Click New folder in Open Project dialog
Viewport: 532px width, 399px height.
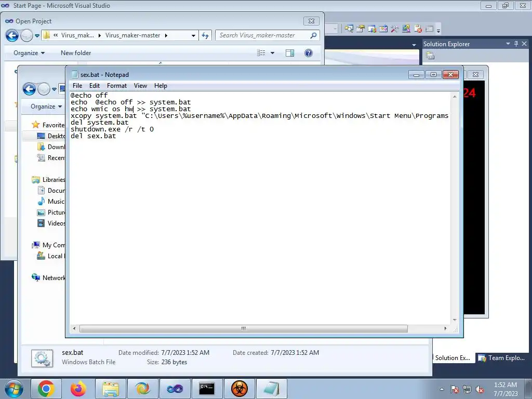[x=76, y=53]
